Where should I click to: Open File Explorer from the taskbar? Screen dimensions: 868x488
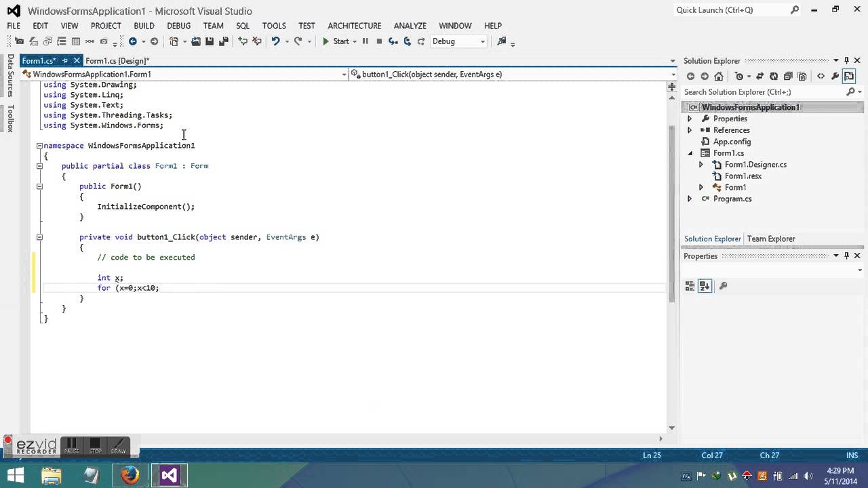[52, 475]
